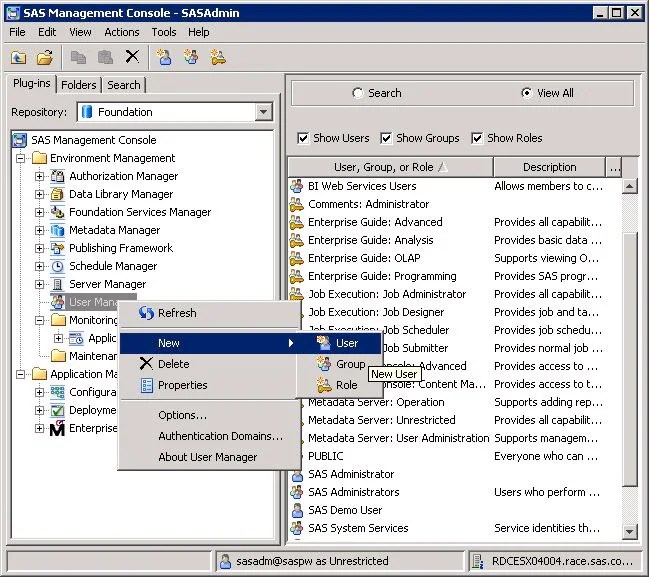Switch to the Folders tab
Image resolution: width=649 pixels, height=577 pixels.
point(79,85)
